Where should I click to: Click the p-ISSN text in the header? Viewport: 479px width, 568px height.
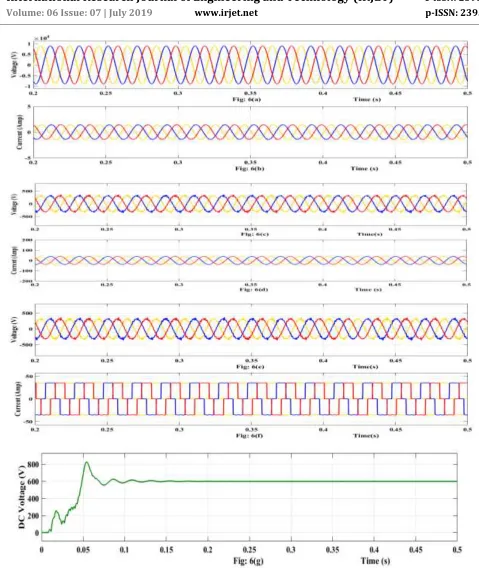coord(452,13)
